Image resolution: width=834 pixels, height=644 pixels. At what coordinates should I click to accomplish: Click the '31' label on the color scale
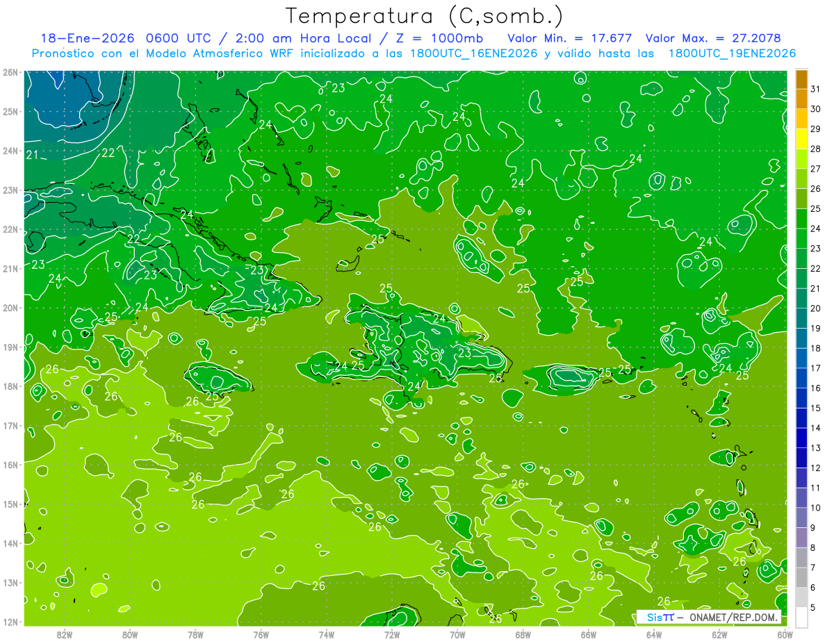click(x=816, y=89)
